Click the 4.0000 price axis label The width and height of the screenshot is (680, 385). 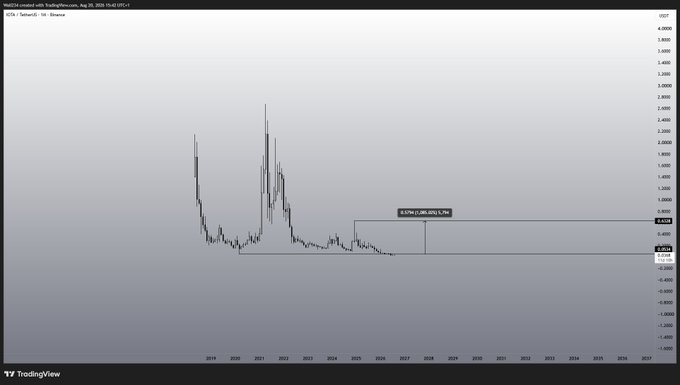pyautogui.click(x=664, y=29)
